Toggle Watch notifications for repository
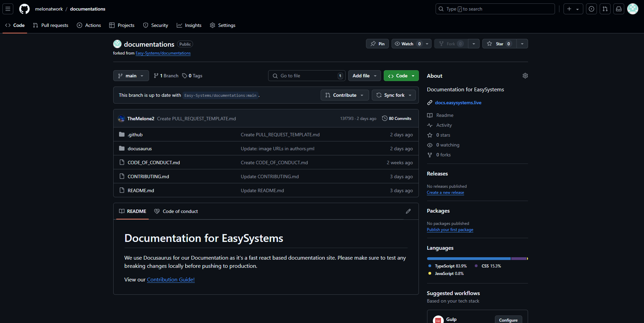Viewport: 644px width, 323px height. click(x=408, y=44)
